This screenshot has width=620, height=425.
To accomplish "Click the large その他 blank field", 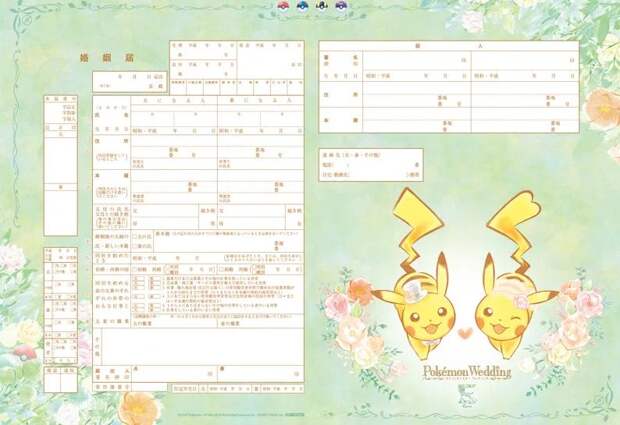I will pos(203,347).
